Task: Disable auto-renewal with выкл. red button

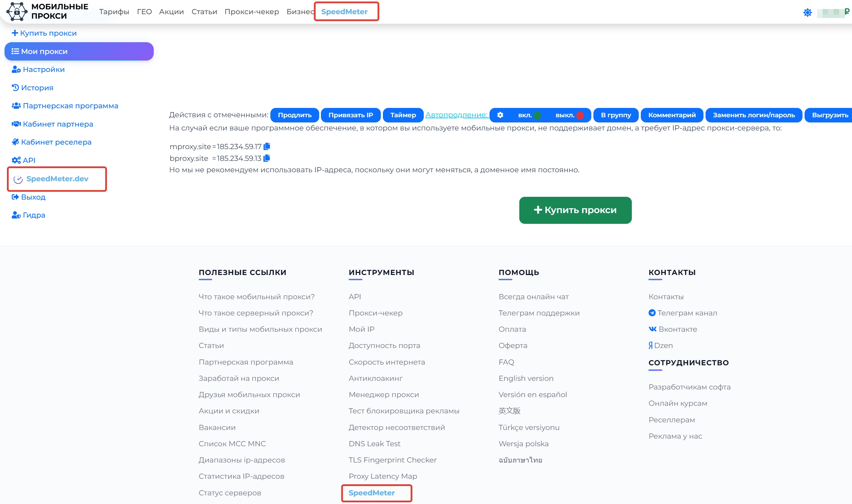Action: pyautogui.click(x=570, y=115)
